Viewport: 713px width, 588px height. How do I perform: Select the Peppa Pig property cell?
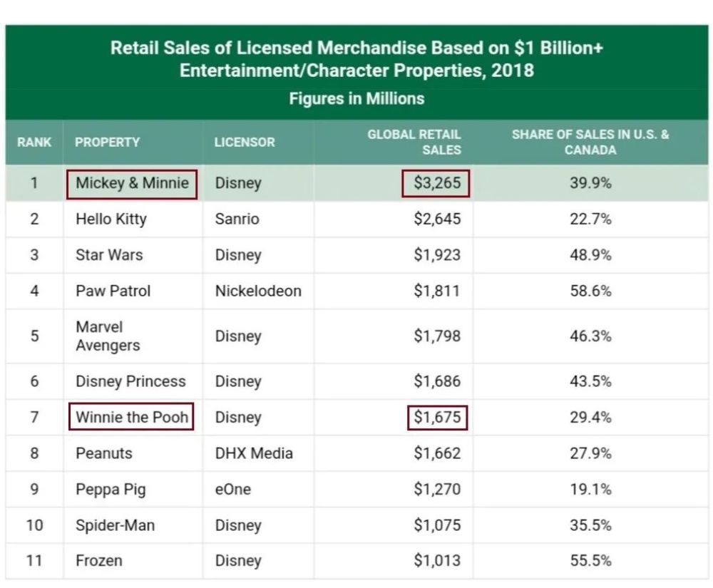(111, 490)
